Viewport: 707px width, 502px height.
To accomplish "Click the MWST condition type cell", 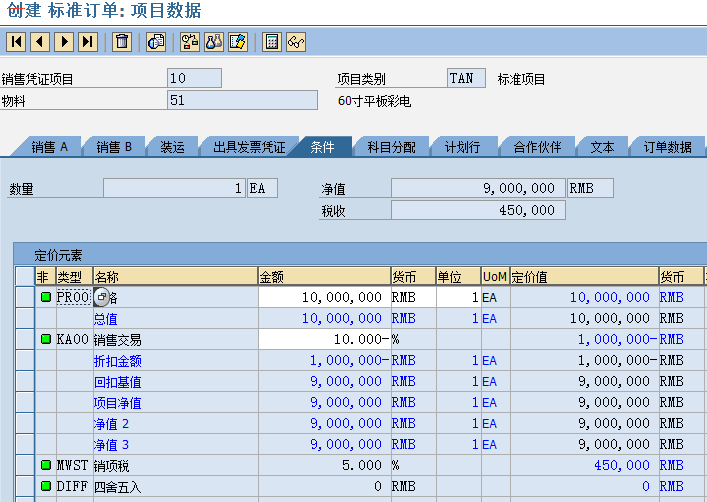I will pyautogui.click(x=73, y=465).
